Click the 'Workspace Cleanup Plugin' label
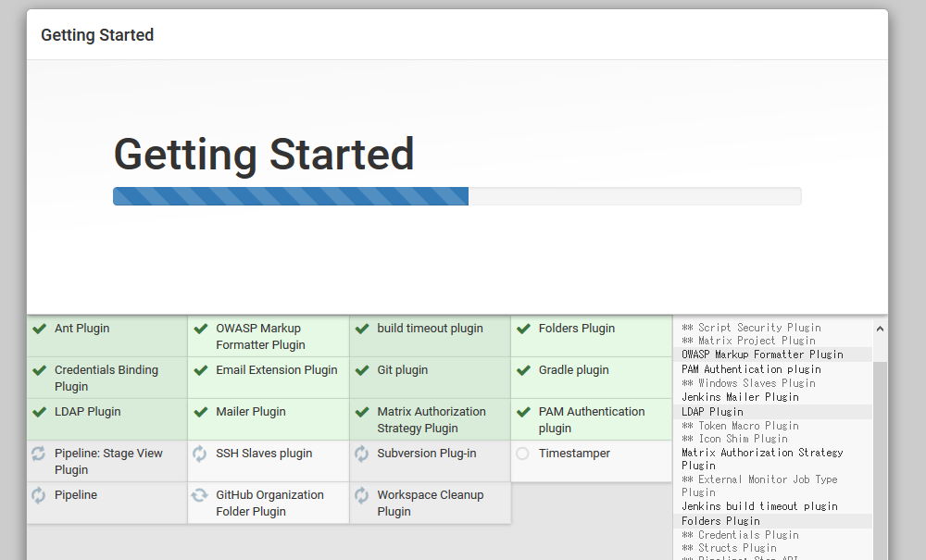 pyautogui.click(x=431, y=504)
